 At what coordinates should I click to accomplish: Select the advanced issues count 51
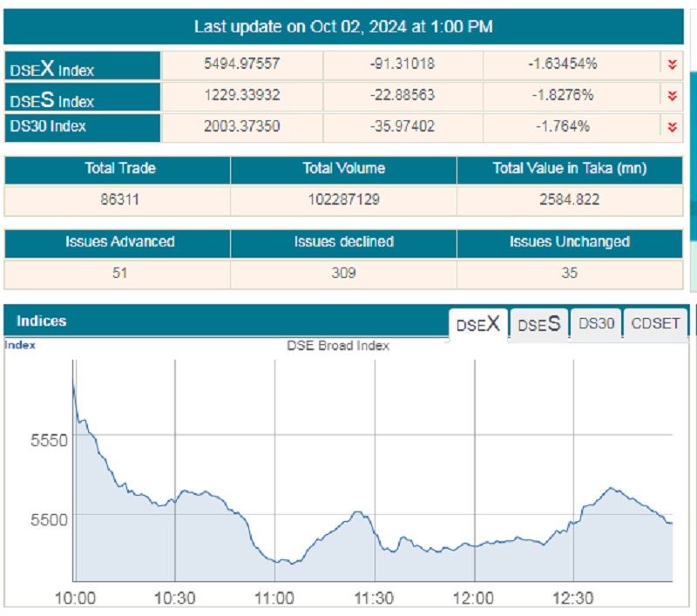coord(119,273)
